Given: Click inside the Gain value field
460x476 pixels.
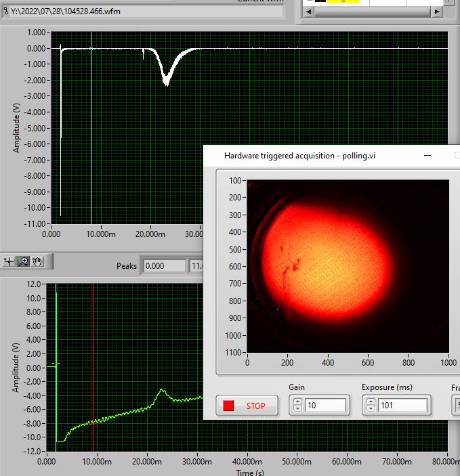Looking at the screenshot, I should [325, 406].
